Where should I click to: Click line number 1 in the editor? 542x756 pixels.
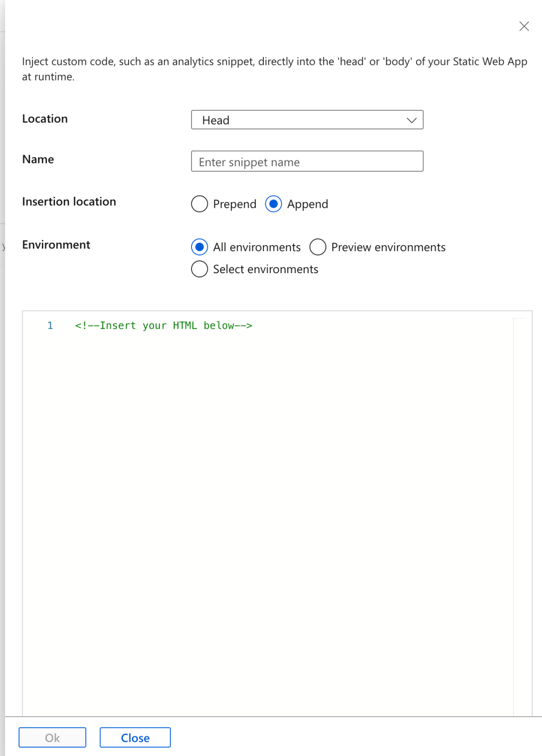50,325
